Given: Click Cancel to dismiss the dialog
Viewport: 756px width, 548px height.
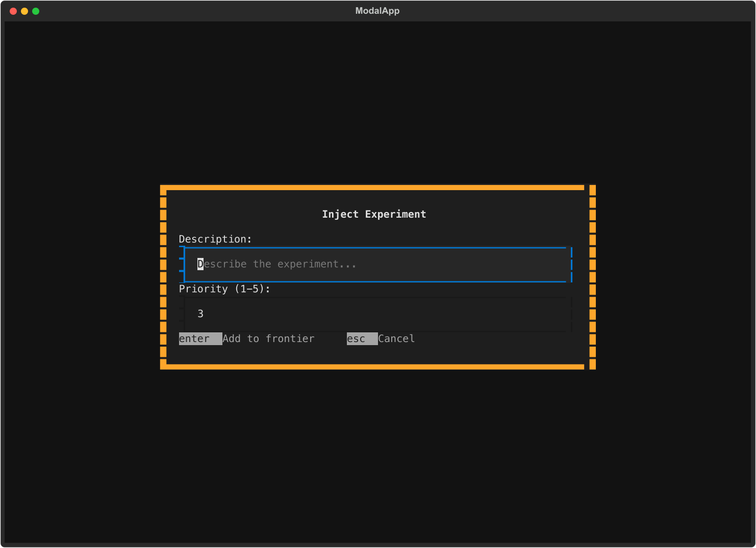Looking at the screenshot, I should point(396,339).
